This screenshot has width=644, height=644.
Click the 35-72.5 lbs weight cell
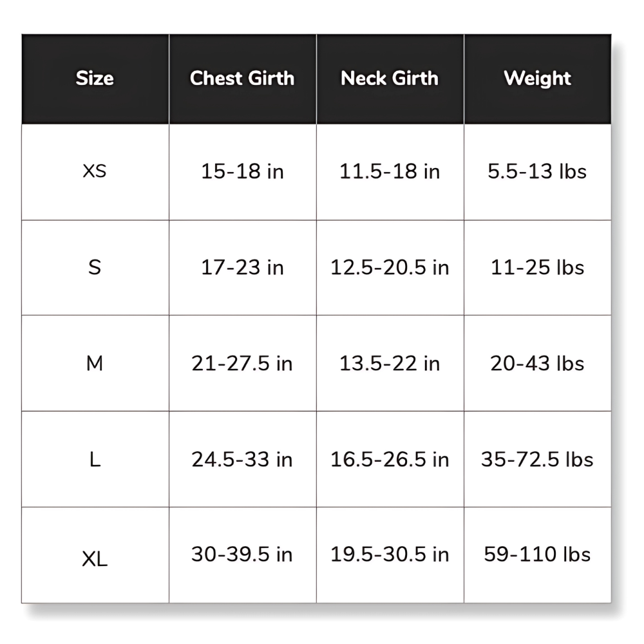[x=538, y=459]
